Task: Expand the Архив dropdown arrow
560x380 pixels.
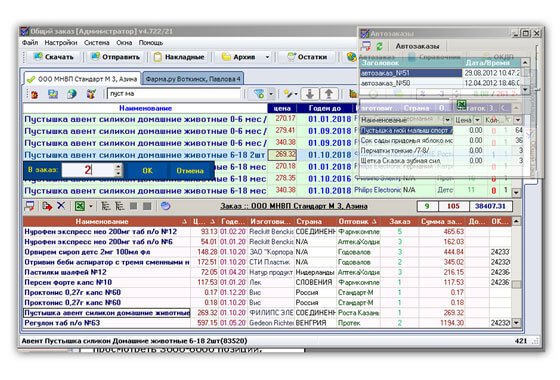Action: click(x=267, y=57)
